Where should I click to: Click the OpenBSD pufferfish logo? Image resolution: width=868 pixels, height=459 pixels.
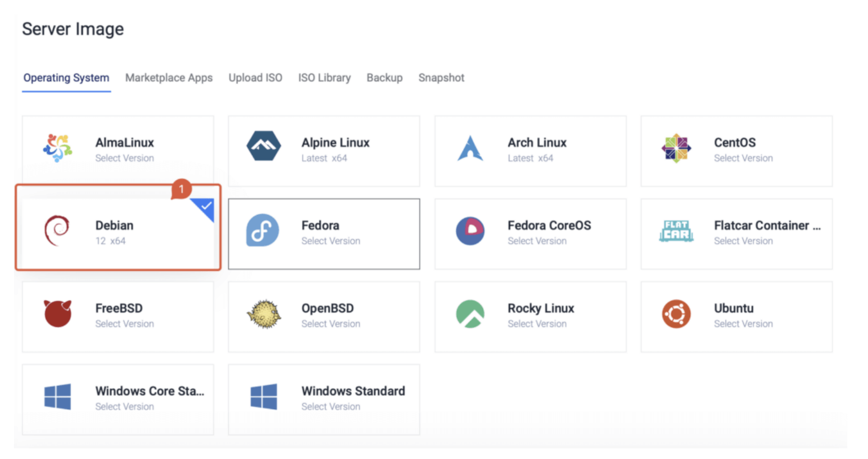coord(264,313)
